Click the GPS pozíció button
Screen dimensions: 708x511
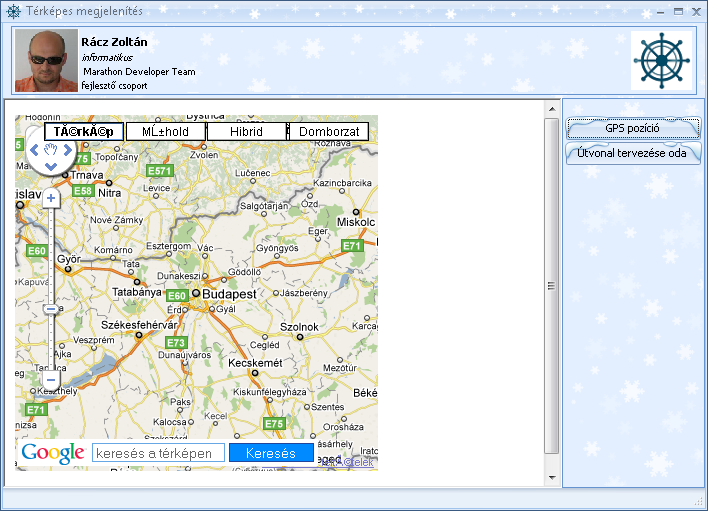[x=633, y=128]
